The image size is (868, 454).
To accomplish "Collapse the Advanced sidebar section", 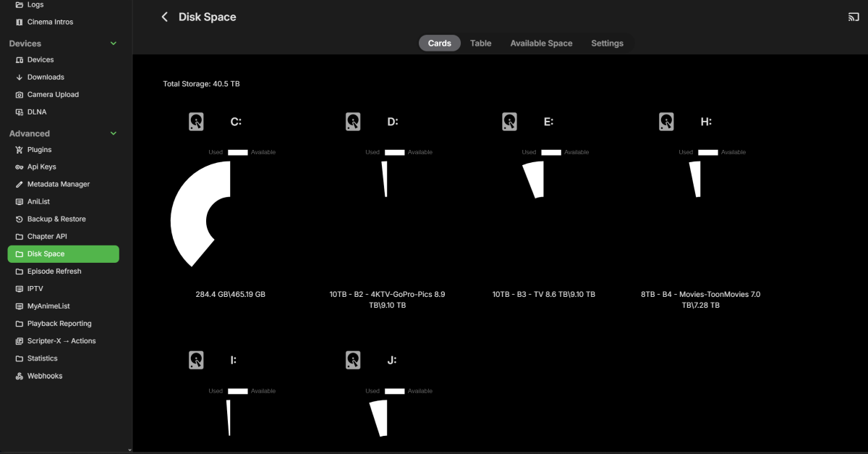I will [x=113, y=133].
